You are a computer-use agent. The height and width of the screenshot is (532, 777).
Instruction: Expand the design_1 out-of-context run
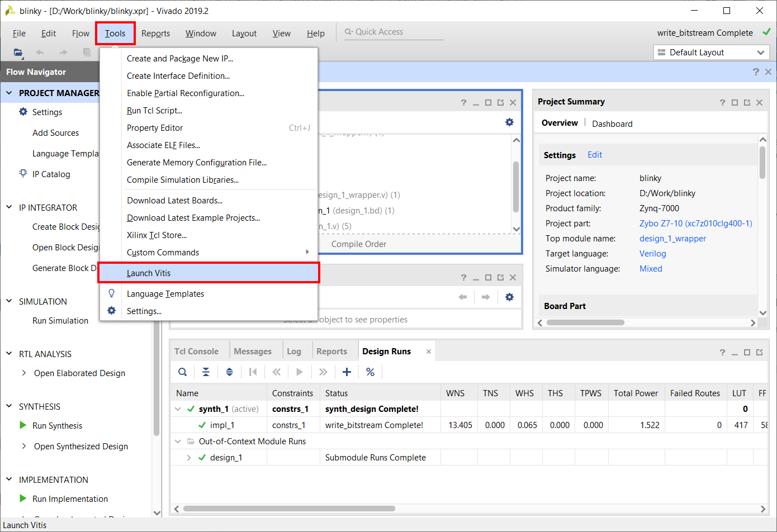point(189,458)
